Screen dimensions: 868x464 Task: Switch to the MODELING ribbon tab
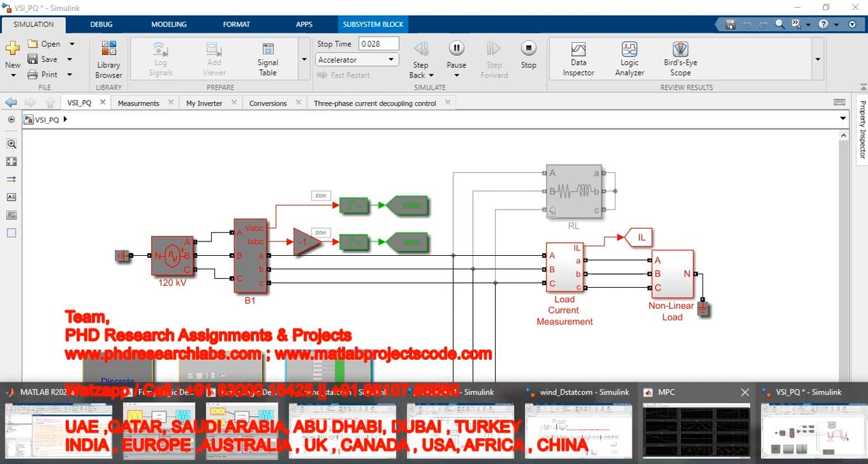point(169,24)
